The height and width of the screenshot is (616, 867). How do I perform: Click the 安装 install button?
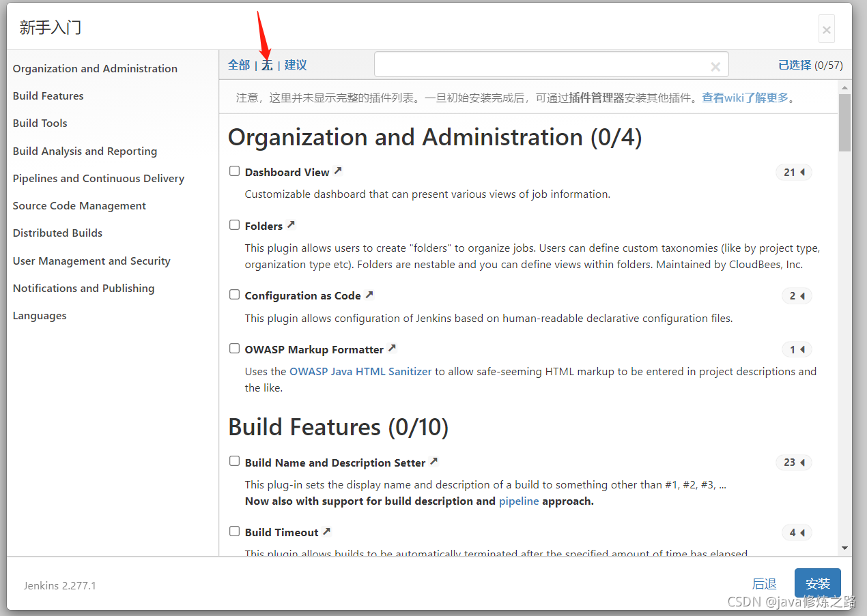point(818,583)
